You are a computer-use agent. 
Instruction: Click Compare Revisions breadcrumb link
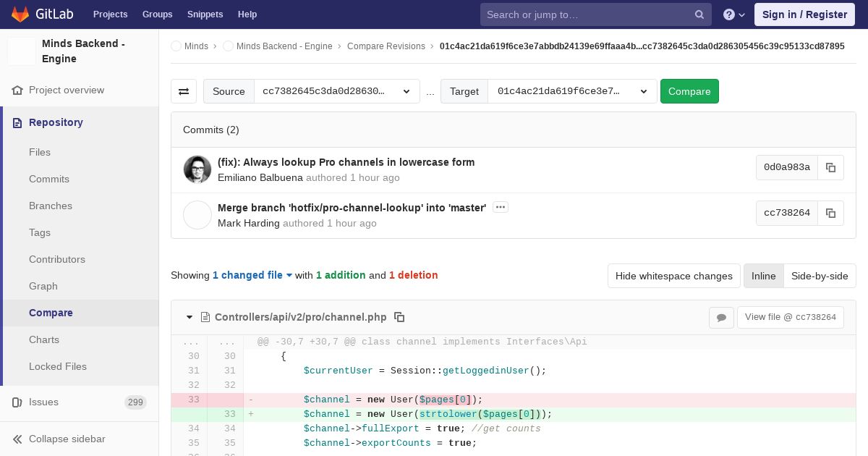coord(386,46)
